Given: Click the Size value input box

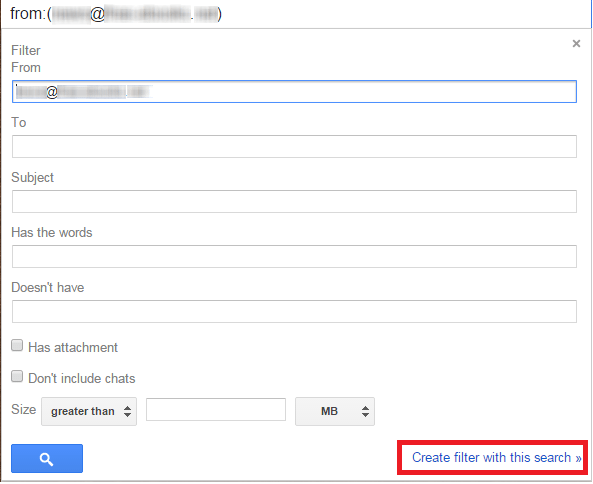Looking at the screenshot, I should click(x=216, y=410).
